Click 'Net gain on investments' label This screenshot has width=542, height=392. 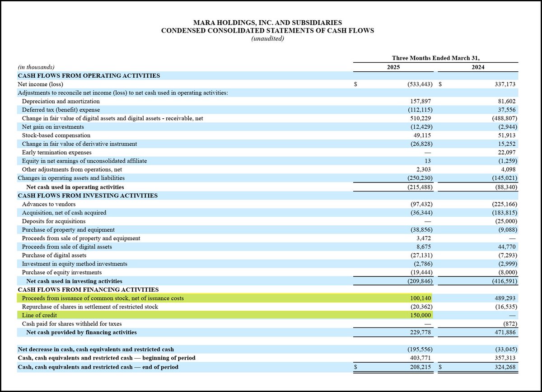(53, 127)
